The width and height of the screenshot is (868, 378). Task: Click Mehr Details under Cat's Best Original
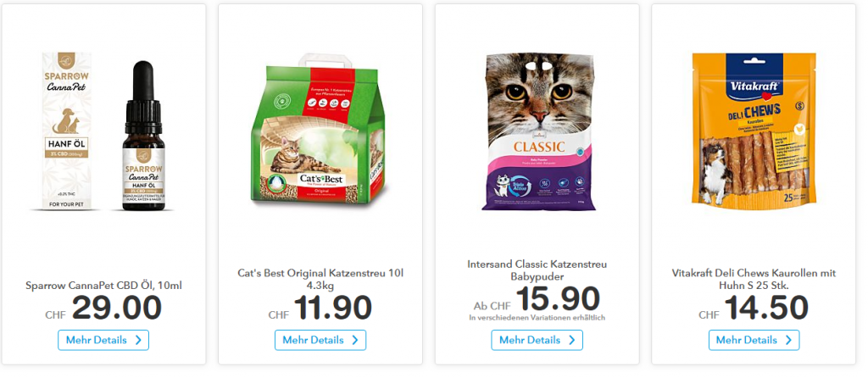(320, 340)
